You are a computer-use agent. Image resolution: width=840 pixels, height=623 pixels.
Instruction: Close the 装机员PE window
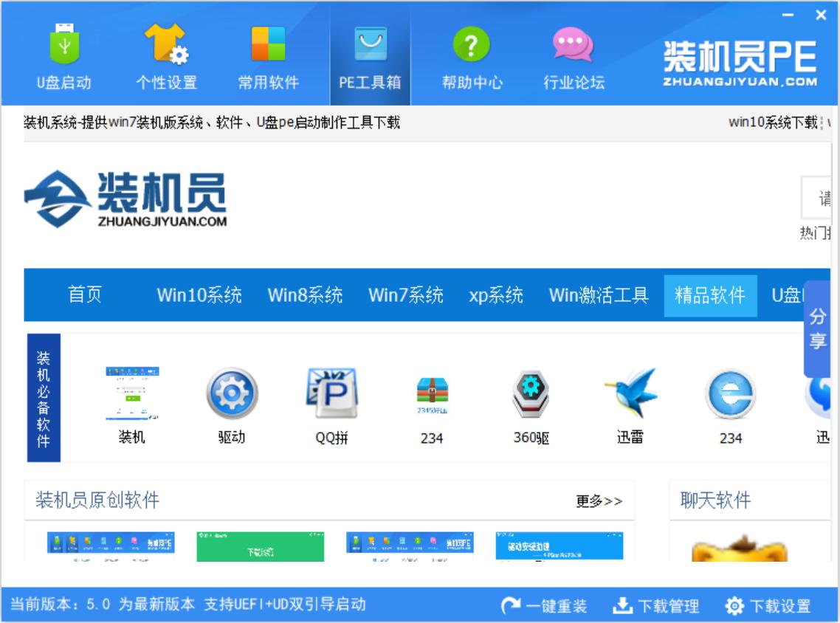point(821,15)
